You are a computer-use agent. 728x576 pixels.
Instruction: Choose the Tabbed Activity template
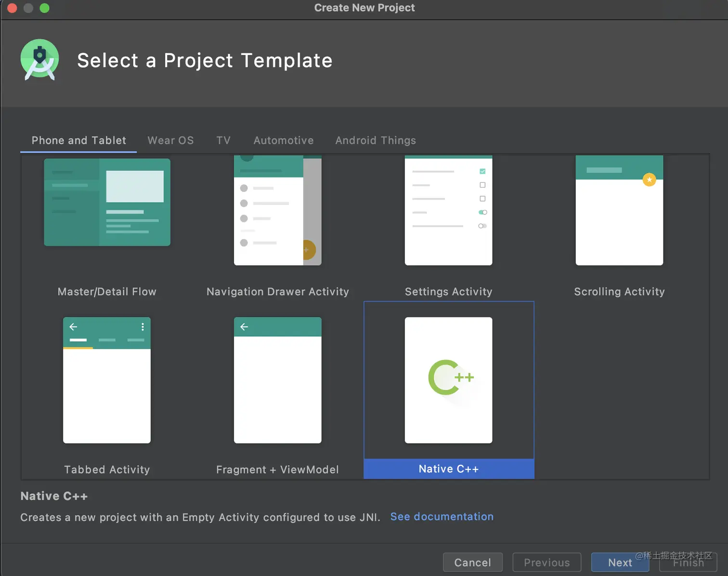click(x=107, y=380)
